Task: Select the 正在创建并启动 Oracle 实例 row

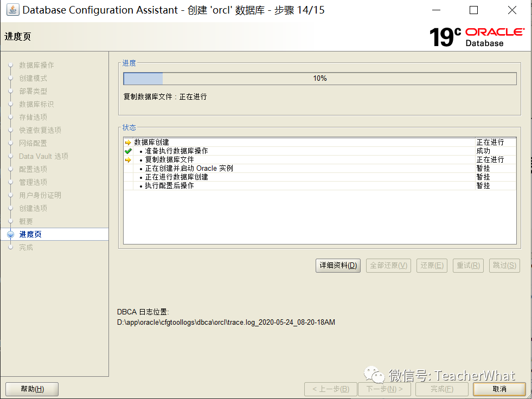Action: point(320,168)
